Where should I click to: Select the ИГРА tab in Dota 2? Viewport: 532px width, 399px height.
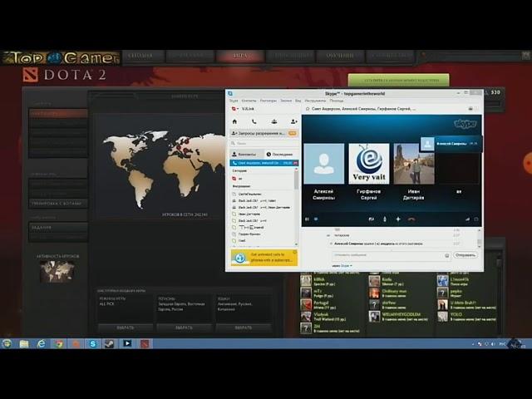coord(240,56)
